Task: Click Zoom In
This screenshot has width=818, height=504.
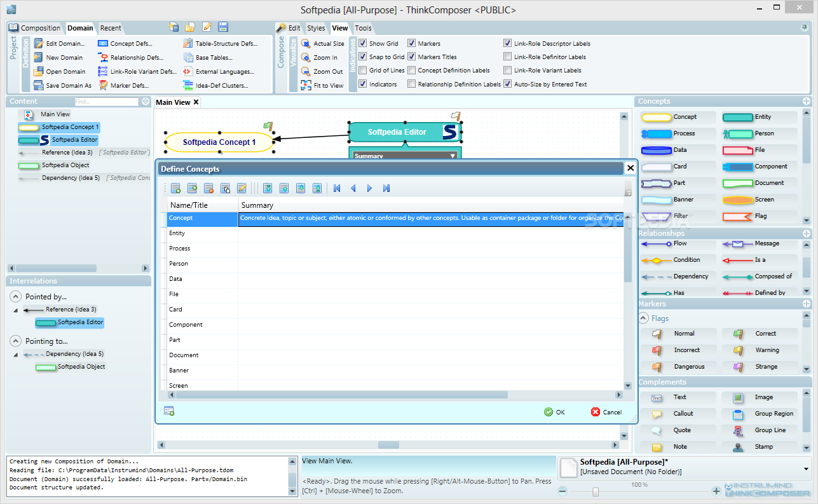Action: (320, 58)
